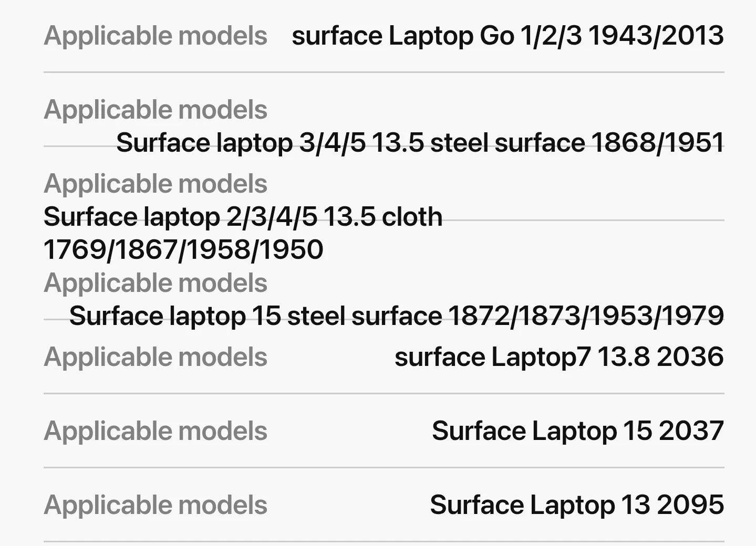The height and width of the screenshot is (546, 756).
Task: Click 'Applicable models' label above 13.5 steel surface
Action: pyautogui.click(x=156, y=110)
